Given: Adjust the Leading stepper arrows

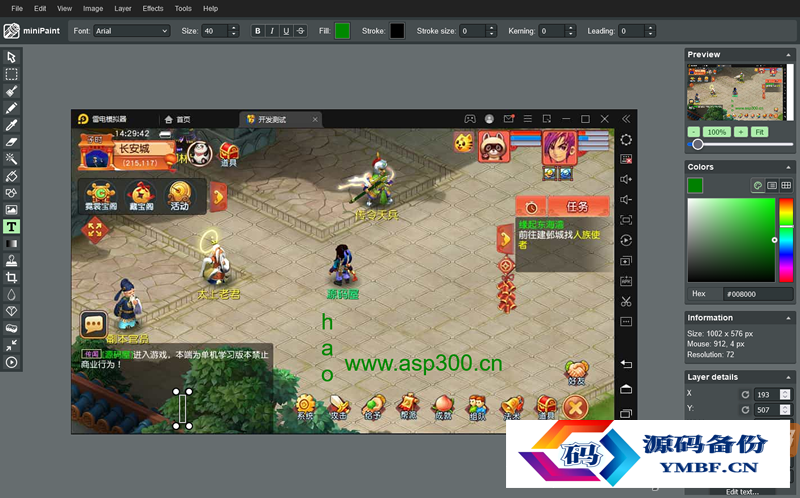Looking at the screenshot, I should [x=650, y=31].
